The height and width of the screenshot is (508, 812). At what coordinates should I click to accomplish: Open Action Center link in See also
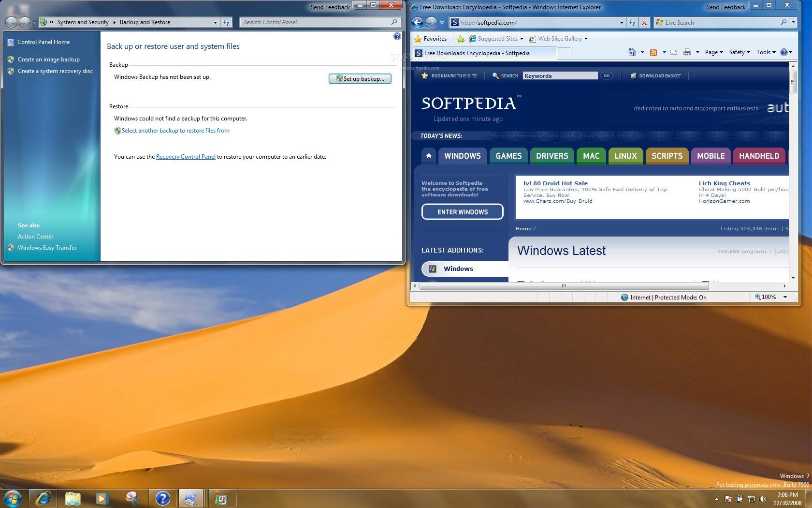[x=35, y=237]
